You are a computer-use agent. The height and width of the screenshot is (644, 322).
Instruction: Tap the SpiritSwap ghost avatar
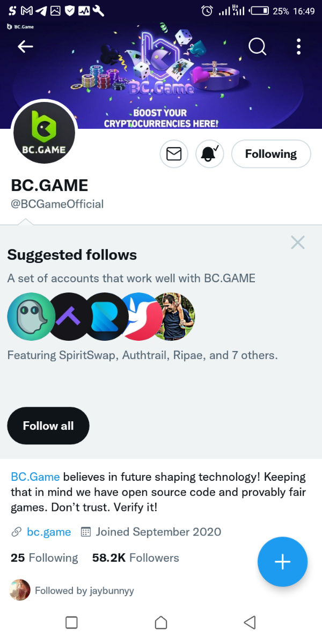coord(30,317)
